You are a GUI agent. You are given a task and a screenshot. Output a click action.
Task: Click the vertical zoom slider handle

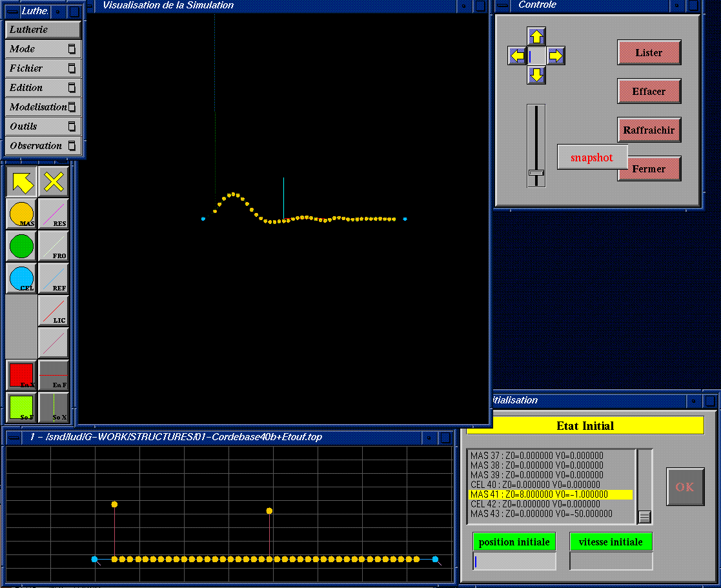click(536, 172)
